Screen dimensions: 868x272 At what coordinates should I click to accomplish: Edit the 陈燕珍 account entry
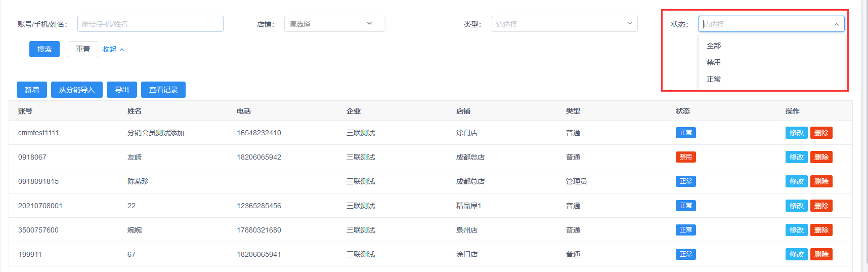point(796,181)
